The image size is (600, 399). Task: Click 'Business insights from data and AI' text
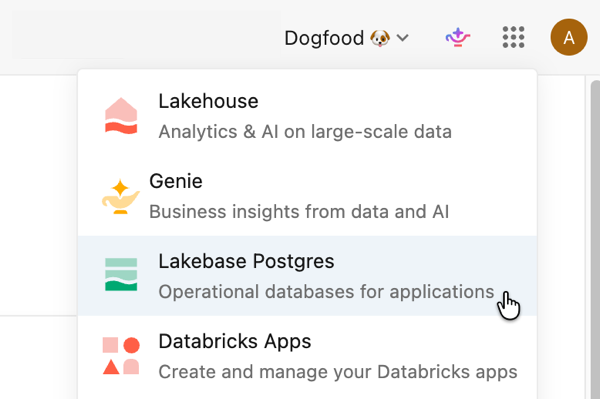(299, 212)
